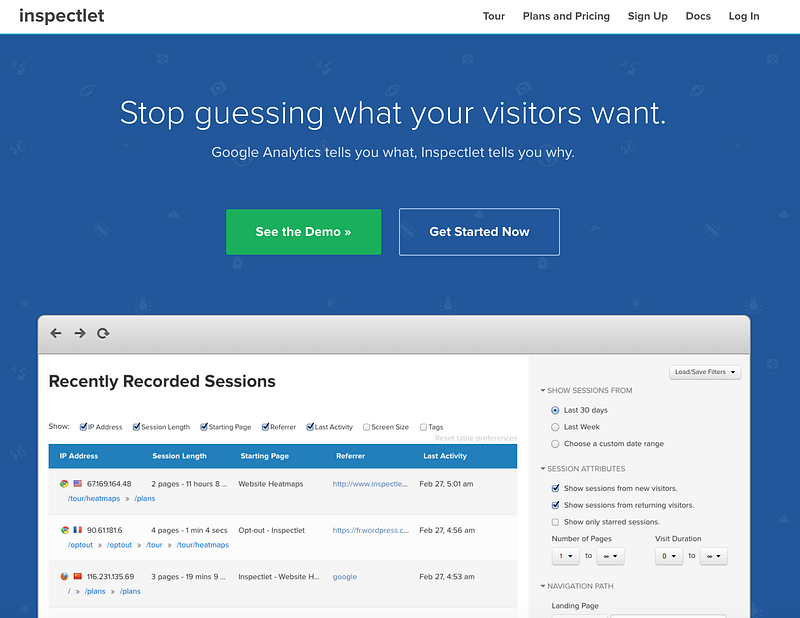This screenshot has height=618, width=800.
Task: Sort by the IP Address column header
Action: (79, 456)
